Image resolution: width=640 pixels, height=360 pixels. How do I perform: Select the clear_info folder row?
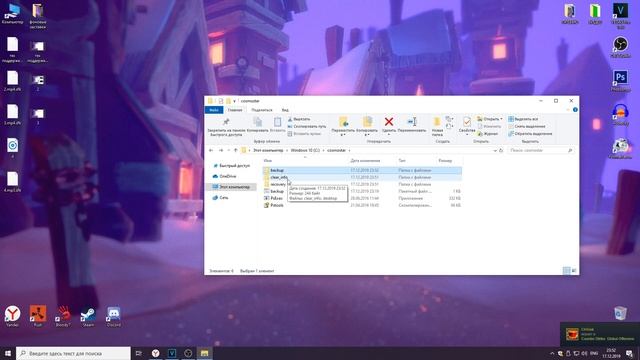click(x=362, y=178)
